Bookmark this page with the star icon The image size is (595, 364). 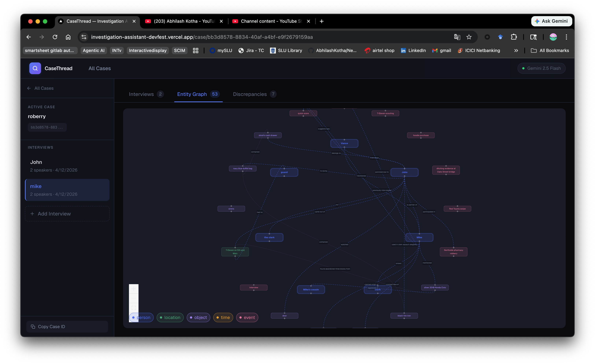click(x=469, y=37)
